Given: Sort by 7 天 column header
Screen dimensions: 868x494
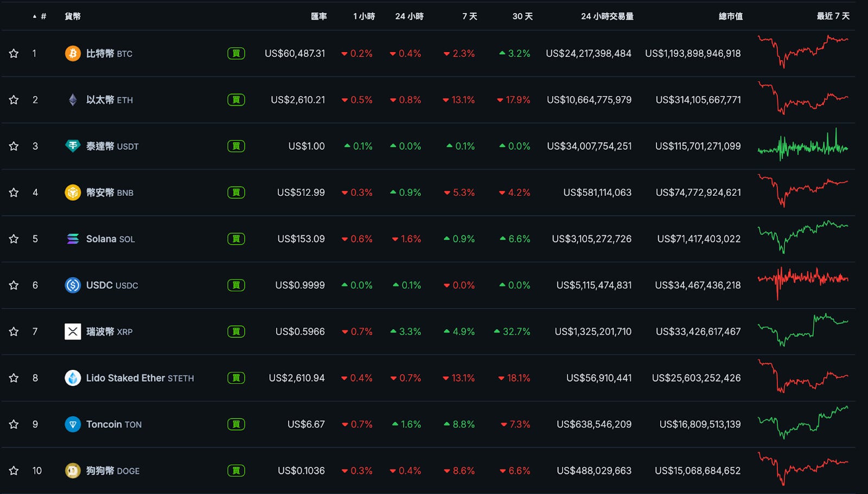Looking at the screenshot, I should point(470,16).
